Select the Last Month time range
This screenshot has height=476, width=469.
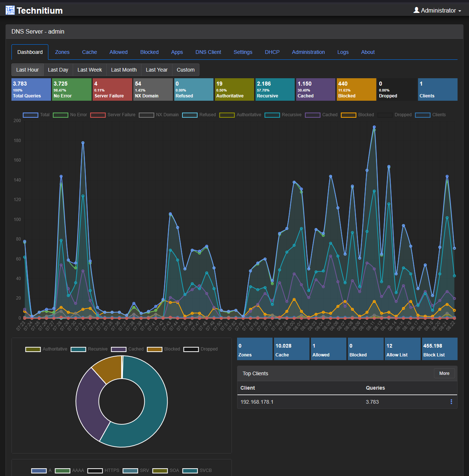pyautogui.click(x=124, y=70)
